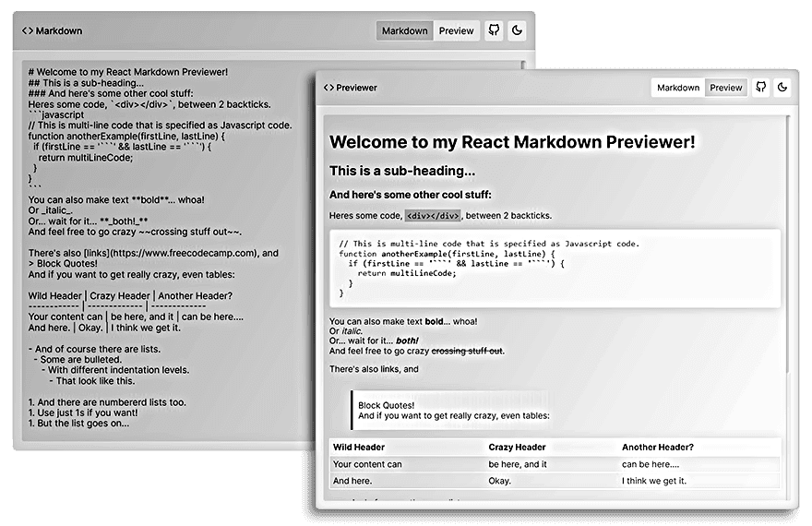This screenshot has width=812, height=526.
Task: Click "> Block Quotes!" line in editor
Action: [x=63, y=264]
